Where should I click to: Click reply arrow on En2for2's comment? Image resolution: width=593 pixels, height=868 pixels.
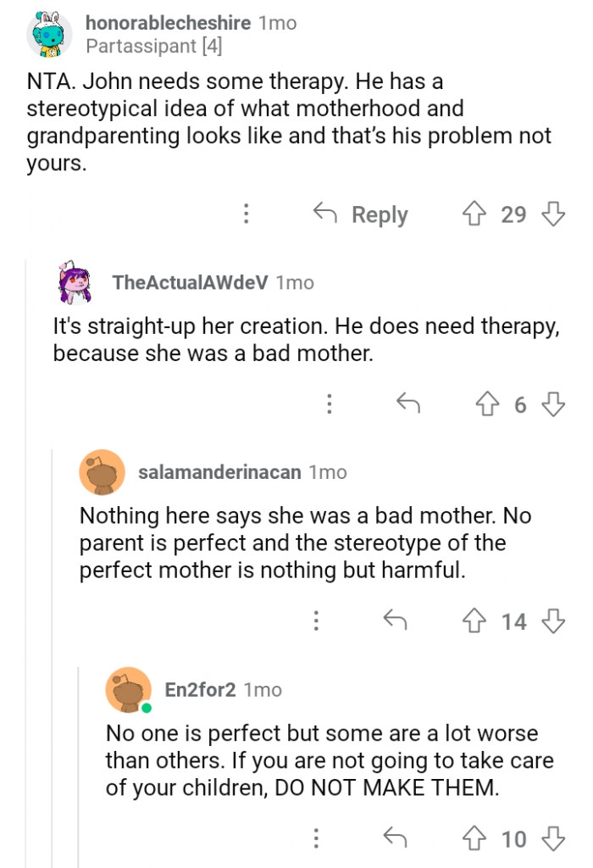[395, 839]
